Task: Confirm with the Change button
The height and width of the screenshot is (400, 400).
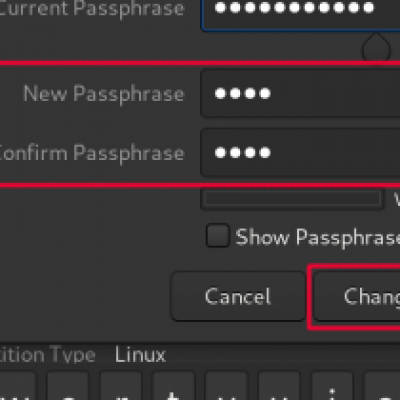Action: (x=357, y=296)
